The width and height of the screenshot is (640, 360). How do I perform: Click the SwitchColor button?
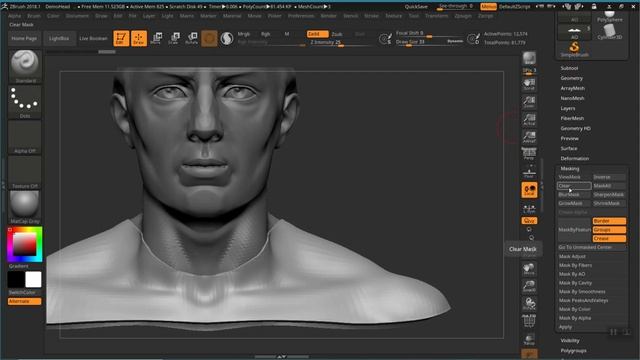point(22,293)
